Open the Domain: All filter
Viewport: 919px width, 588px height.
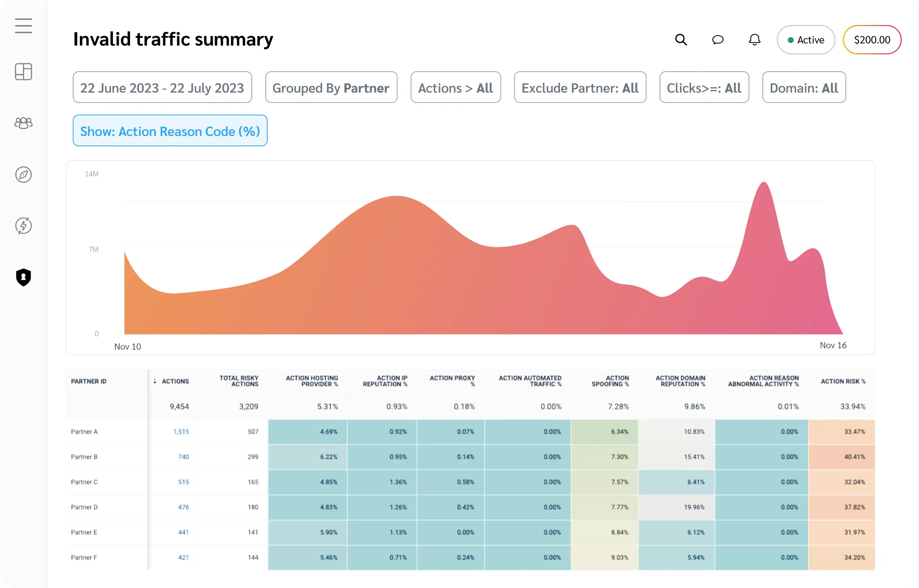804,87
